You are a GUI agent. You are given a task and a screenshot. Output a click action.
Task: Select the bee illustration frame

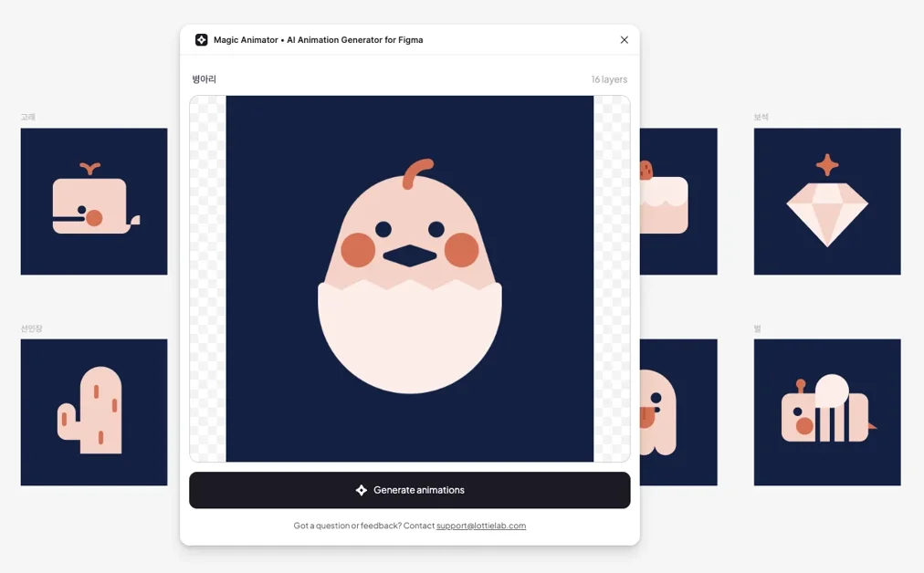[827, 412]
